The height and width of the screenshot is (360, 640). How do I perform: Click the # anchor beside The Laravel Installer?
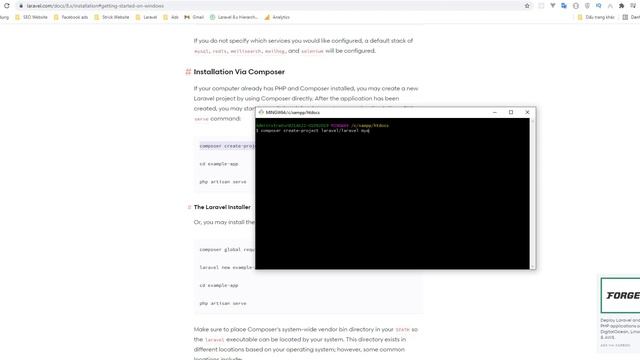[189, 207]
